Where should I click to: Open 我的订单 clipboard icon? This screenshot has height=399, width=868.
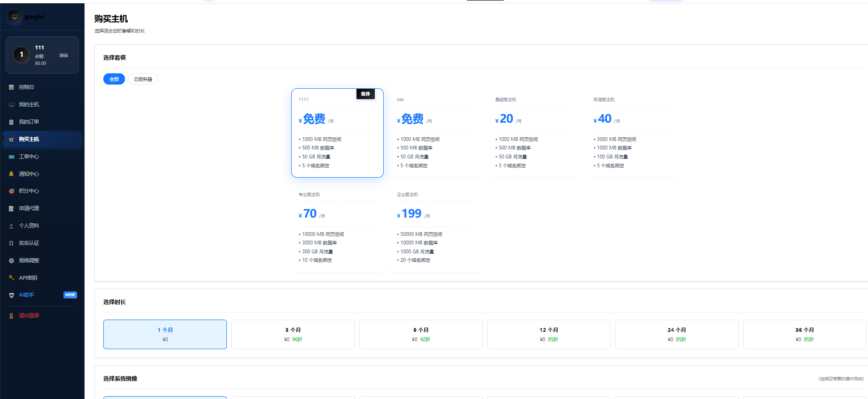(11, 122)
